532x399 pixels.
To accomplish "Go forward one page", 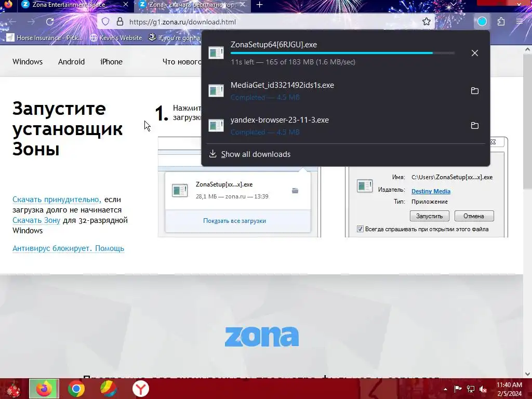I will coord(31,22).
